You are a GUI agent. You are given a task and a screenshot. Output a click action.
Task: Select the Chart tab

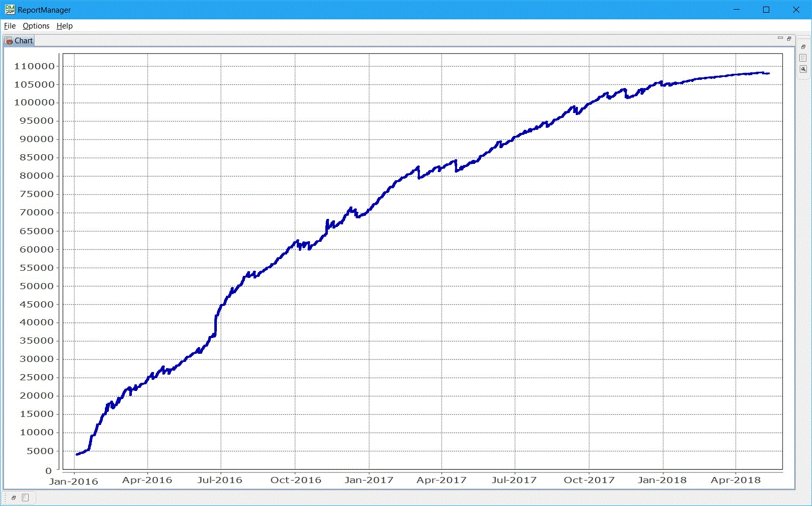click(x=19, y=41)
